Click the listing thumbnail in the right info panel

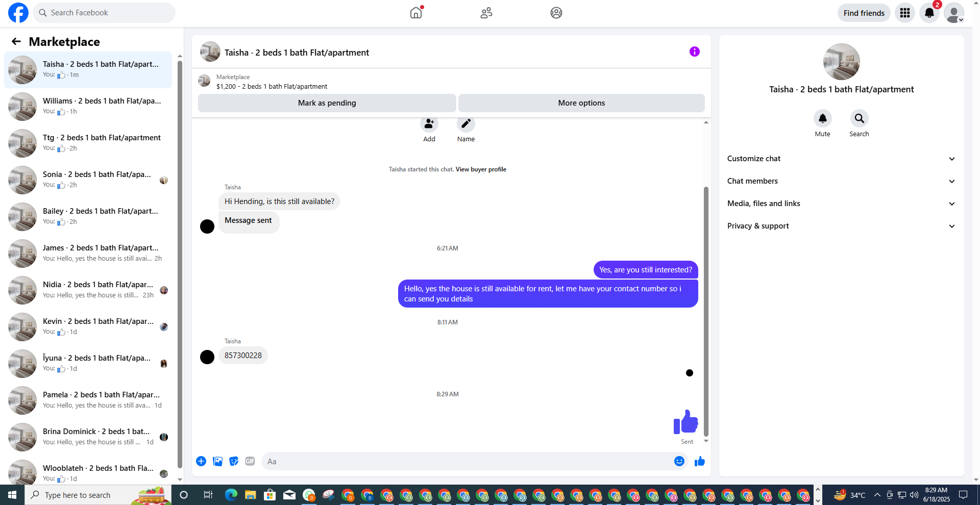(x=842, y=62)
